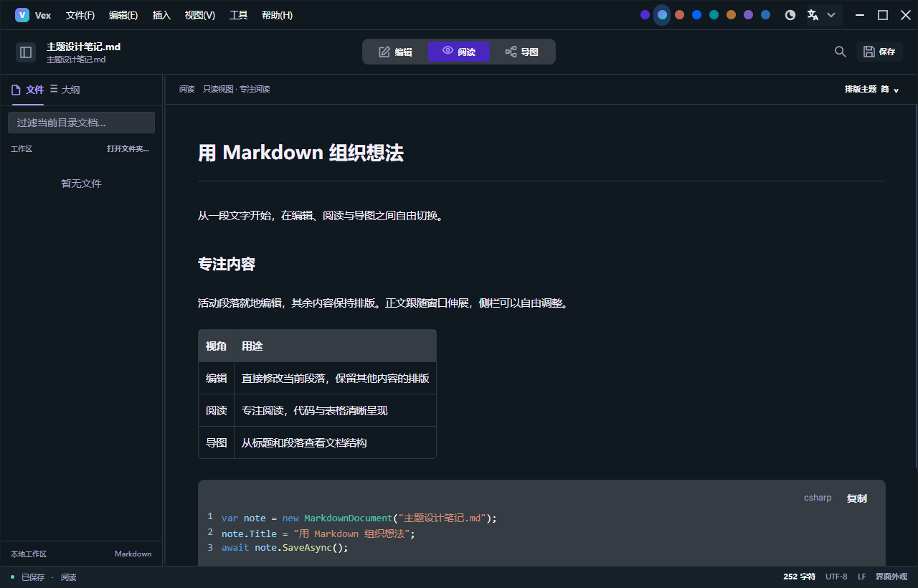Viewport: 918px width, 588px height.
Task: Click the 视角 table header
Action: 216,346
